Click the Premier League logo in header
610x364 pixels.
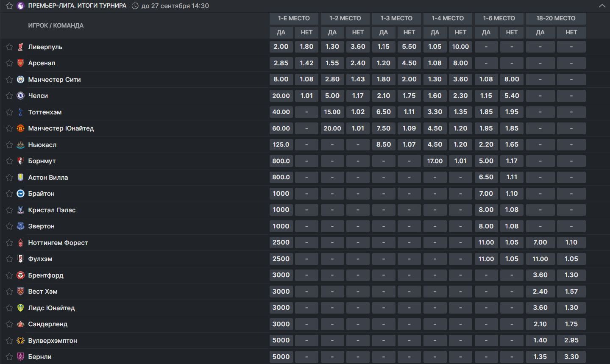point(20,6)
